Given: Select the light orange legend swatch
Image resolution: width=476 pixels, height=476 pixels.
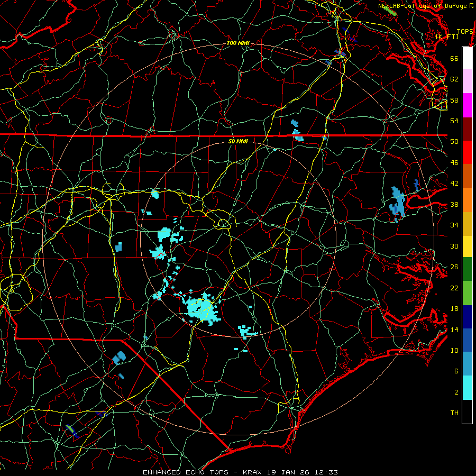Looking at the screenshot, I should (x=467, y=200).
